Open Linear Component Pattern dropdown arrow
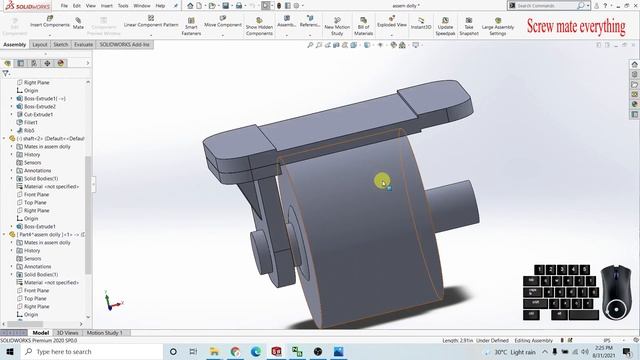The width and height of the screenshot is (640, 360). 151,35
